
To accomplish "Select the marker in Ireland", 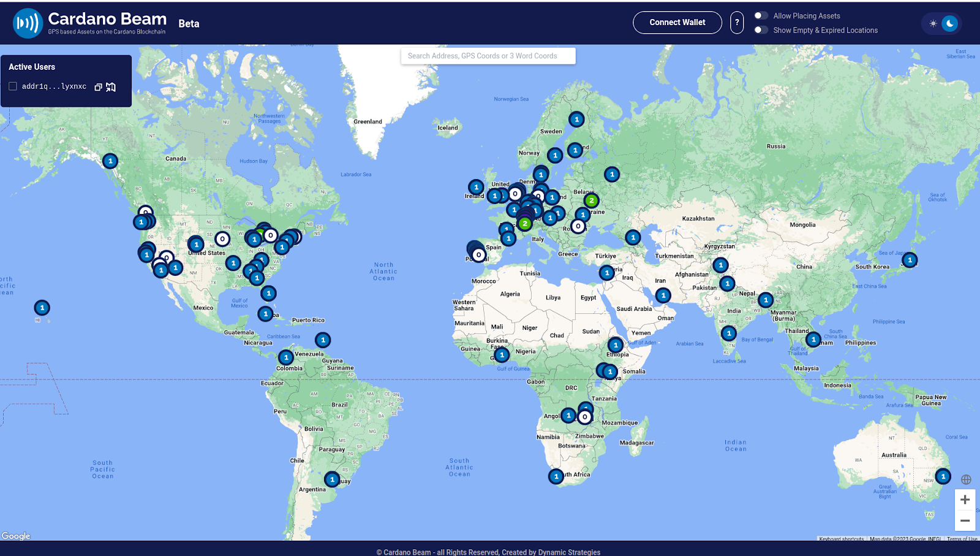I will (x=476, y=187).
